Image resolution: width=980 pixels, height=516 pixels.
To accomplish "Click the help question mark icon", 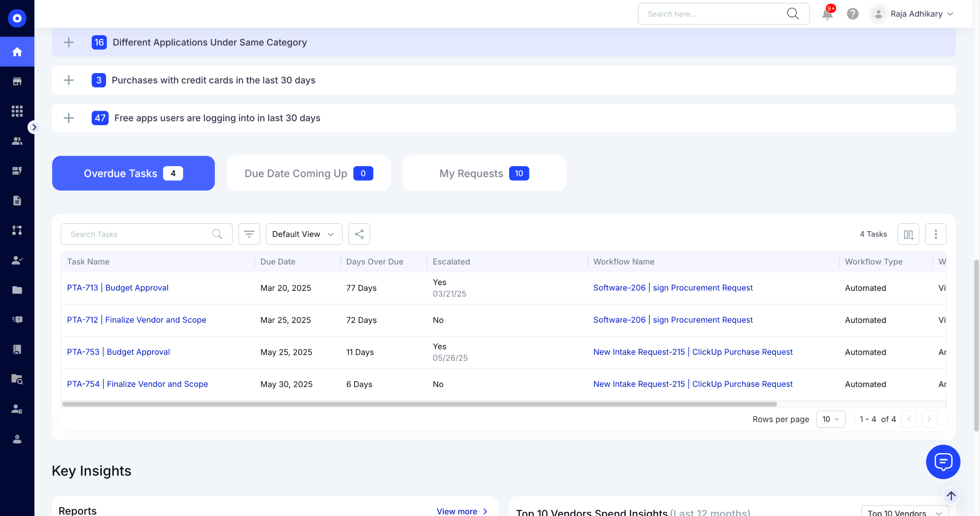I will (x=853, y=14).
